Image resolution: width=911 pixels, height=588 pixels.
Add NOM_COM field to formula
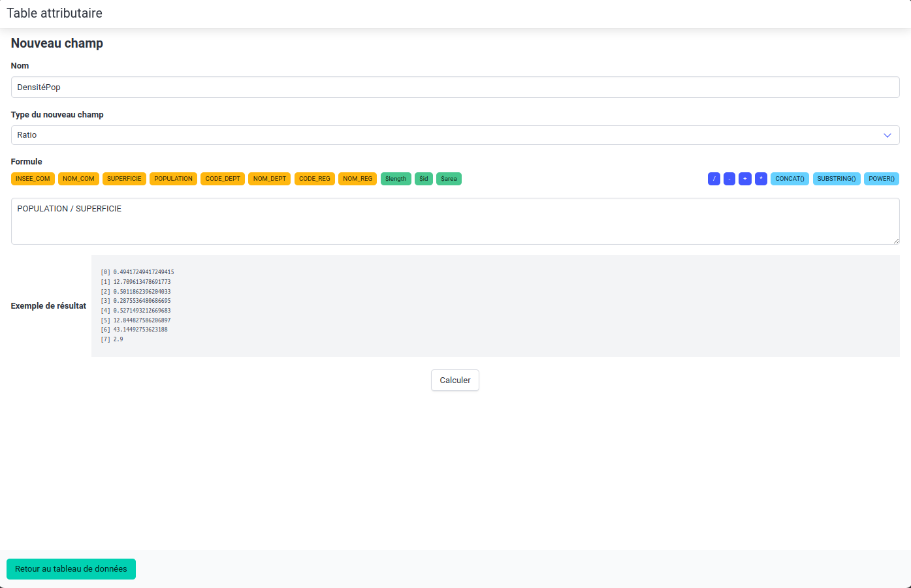pyautogui.click(x=78, y=179)
